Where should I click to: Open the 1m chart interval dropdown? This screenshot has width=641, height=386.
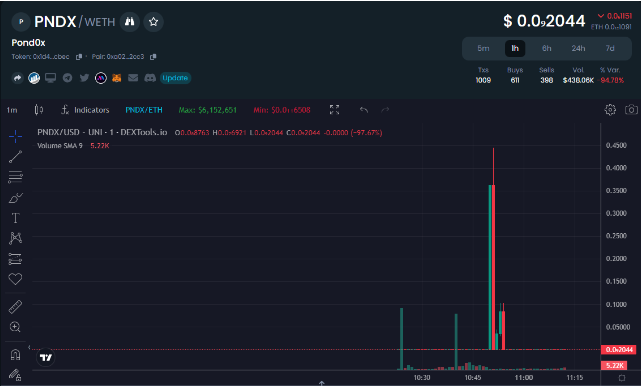[12, 110]
